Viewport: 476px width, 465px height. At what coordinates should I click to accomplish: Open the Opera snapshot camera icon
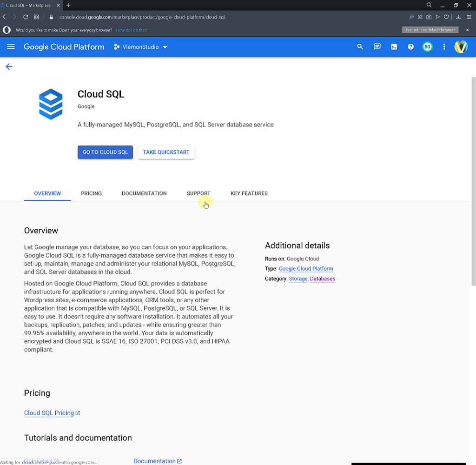click(x=429, y=17)
